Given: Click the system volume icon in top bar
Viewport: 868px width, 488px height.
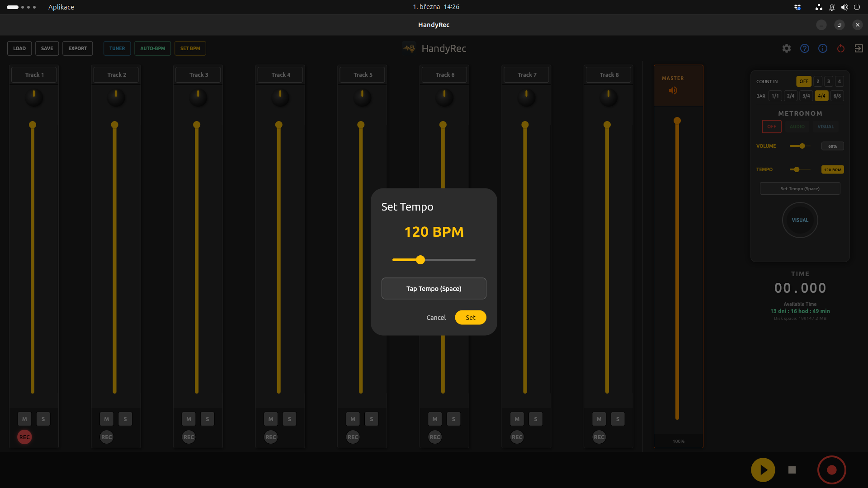Looking at the screenshot, I should point(844,7).
